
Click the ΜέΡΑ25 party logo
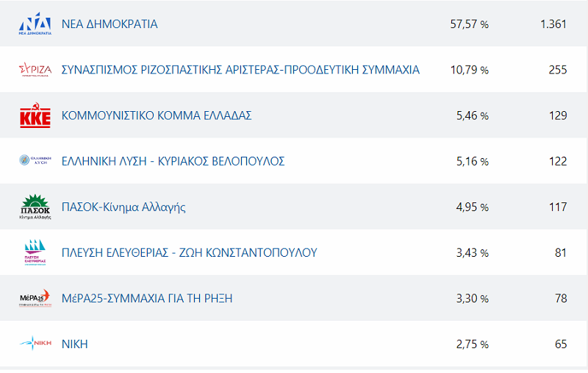point(35,298)
